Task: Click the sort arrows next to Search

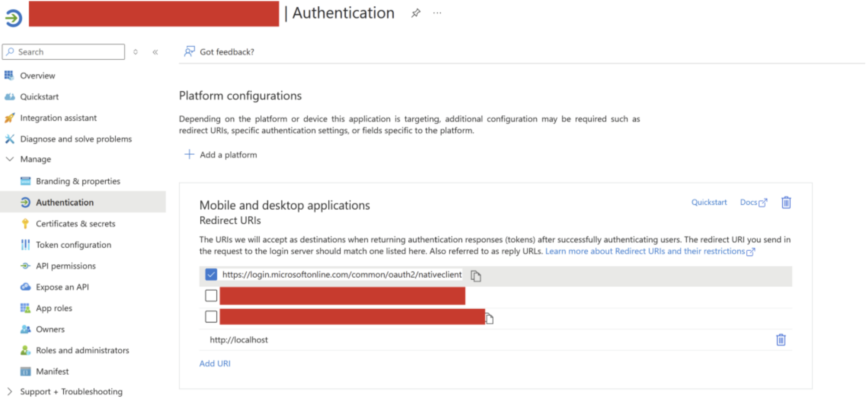Action: click(x=135, y=52)
